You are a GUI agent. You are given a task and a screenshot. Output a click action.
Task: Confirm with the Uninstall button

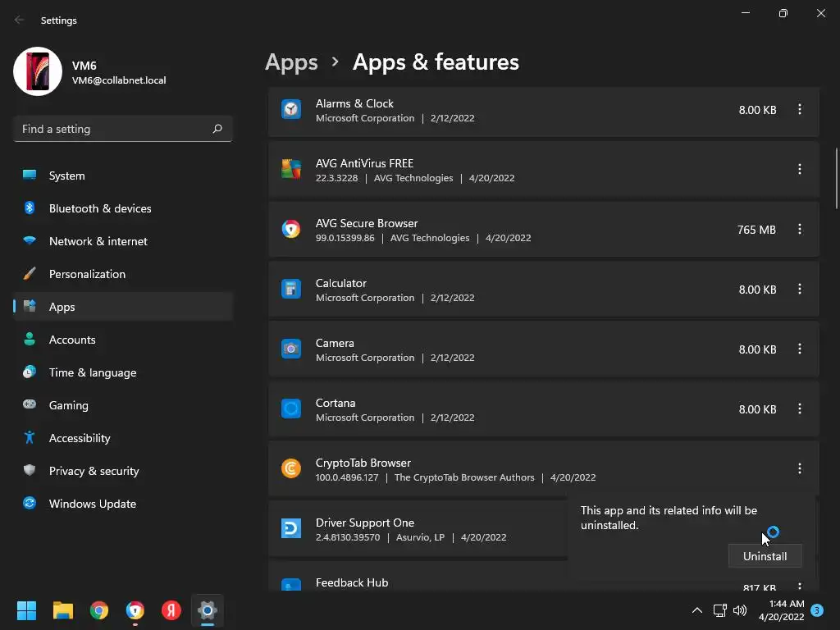coord(765,556)
